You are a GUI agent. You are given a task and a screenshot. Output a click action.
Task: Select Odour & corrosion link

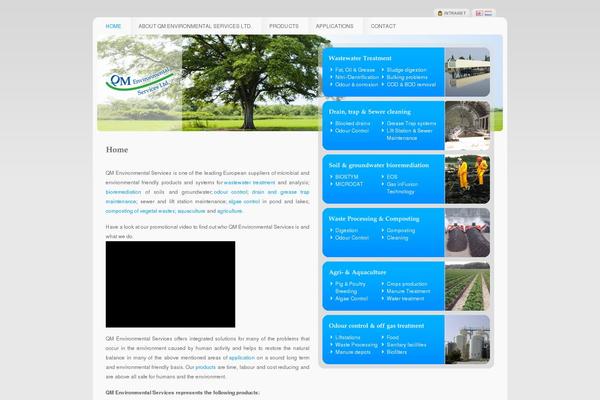coord(356,85)
